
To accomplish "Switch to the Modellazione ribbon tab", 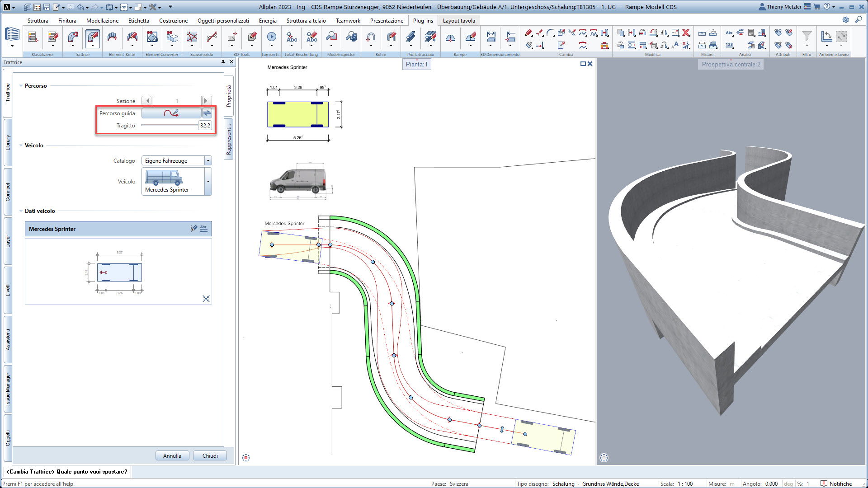I will click(x=102, y=20).
